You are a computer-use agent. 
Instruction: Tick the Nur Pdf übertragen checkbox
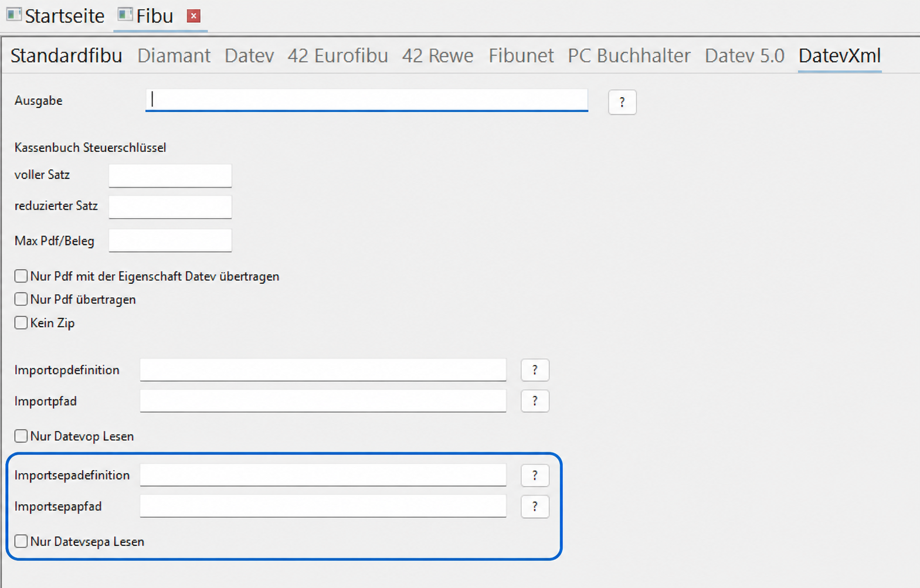click(x=21, y=300)
